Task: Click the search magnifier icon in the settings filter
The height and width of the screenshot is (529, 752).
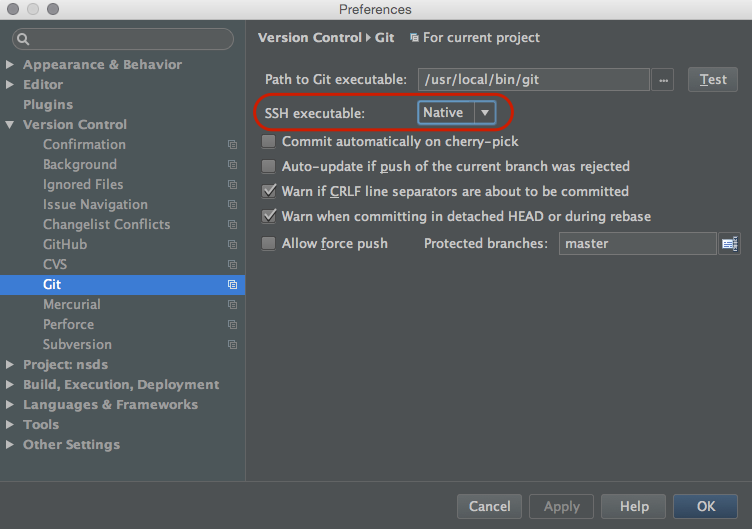Action: point(23,39)
